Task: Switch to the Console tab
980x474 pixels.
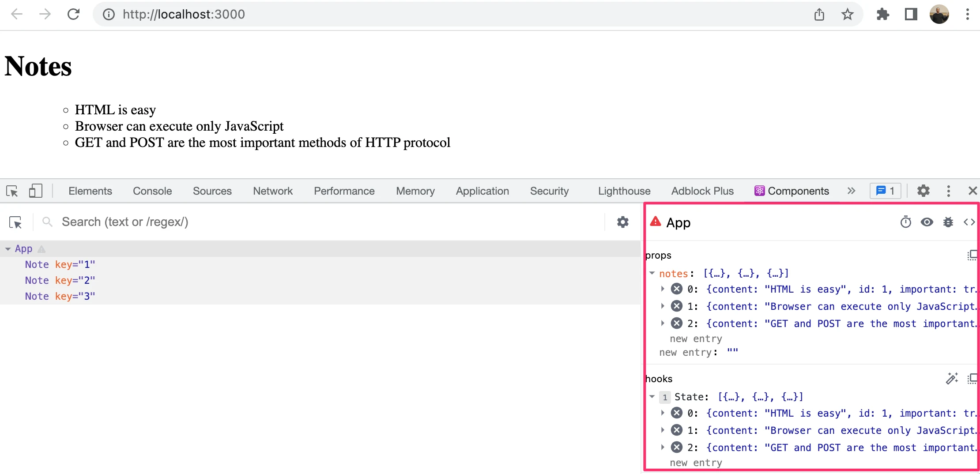Action: click(152, 191)
